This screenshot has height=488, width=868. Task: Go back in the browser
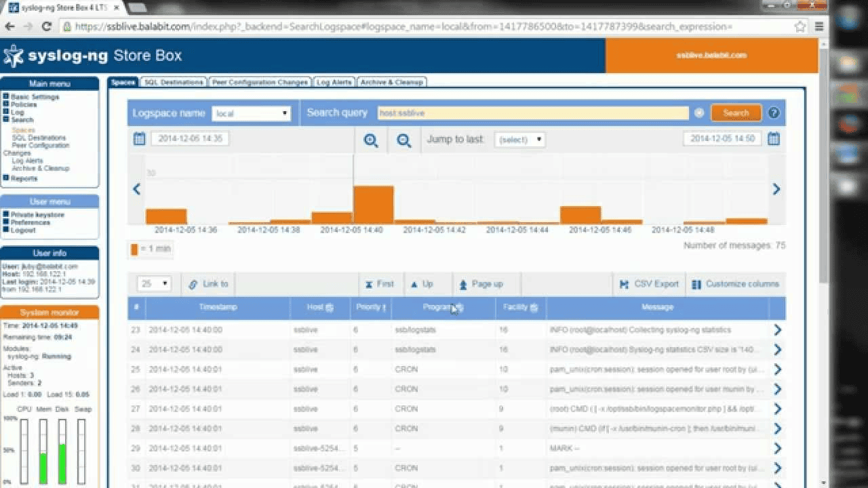point(9,26)
